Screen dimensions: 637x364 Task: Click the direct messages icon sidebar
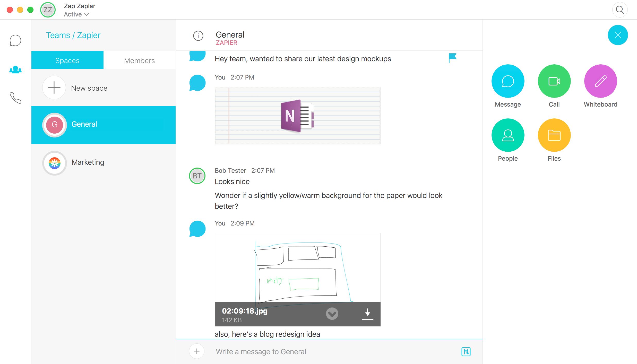tap(15, 40)
